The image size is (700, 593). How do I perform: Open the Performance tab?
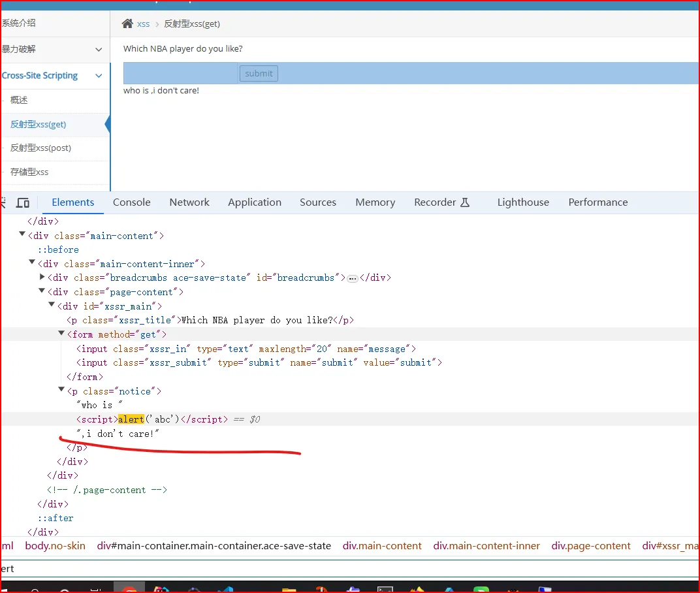click(x=597, y=202)
